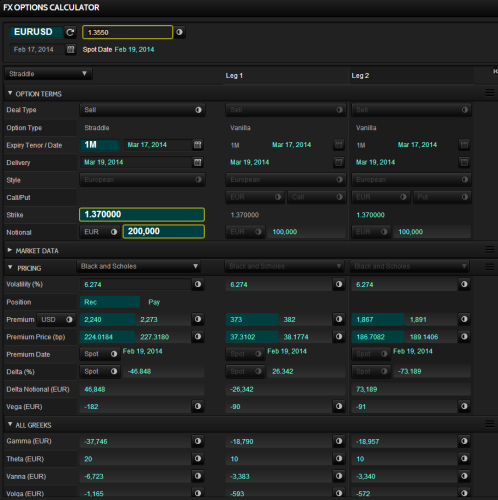Image resolution: width=498 pixels, height=500 pixels.
Task: Click the Strike input field showing 1.370000
Action: [142, 214]
